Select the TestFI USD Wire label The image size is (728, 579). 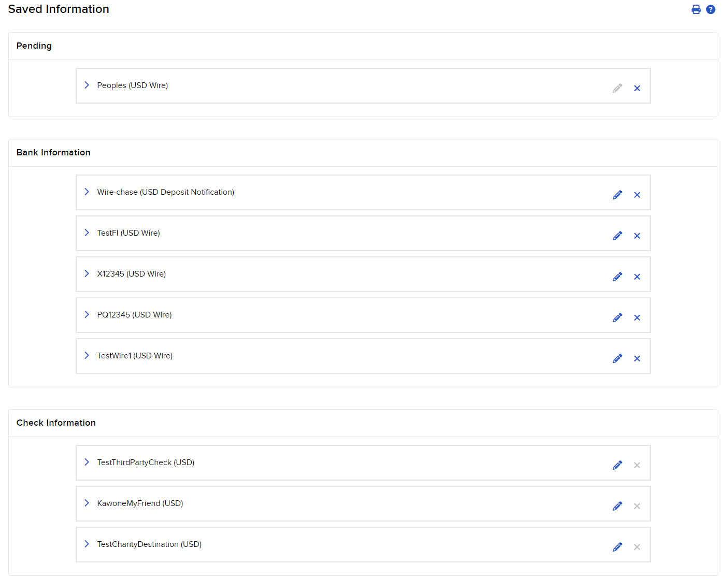(x=129, y=233)
